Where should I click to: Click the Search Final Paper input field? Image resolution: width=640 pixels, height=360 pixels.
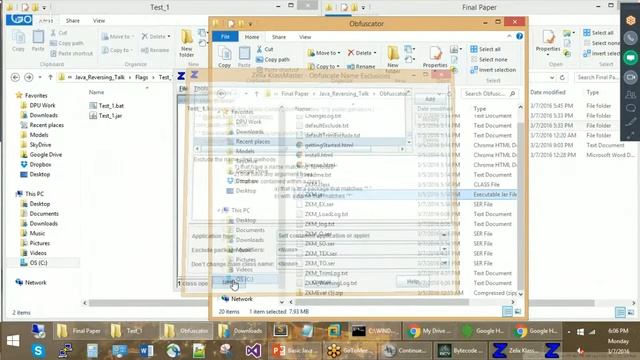(x=597, y=77)
